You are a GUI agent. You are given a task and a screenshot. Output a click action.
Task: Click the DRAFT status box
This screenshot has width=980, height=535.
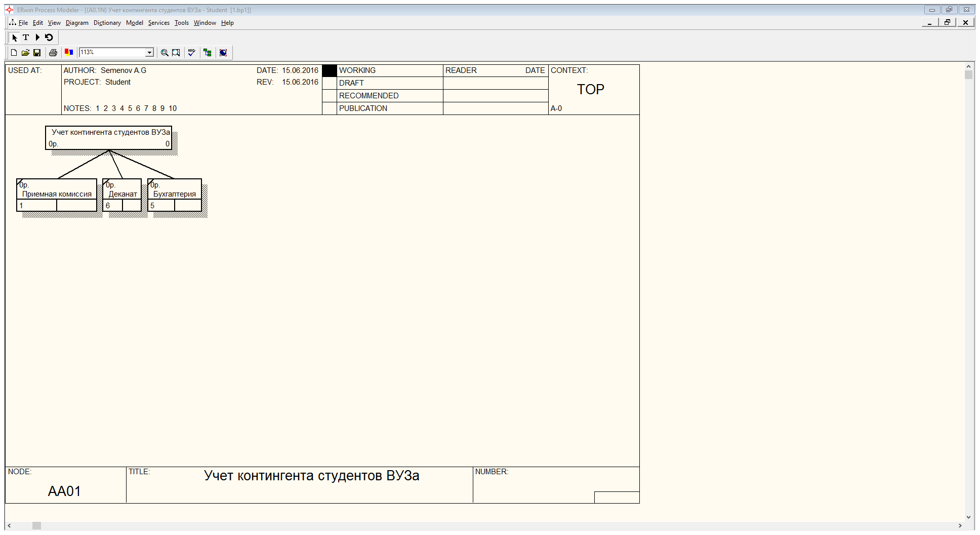click(x=330, y=83)
